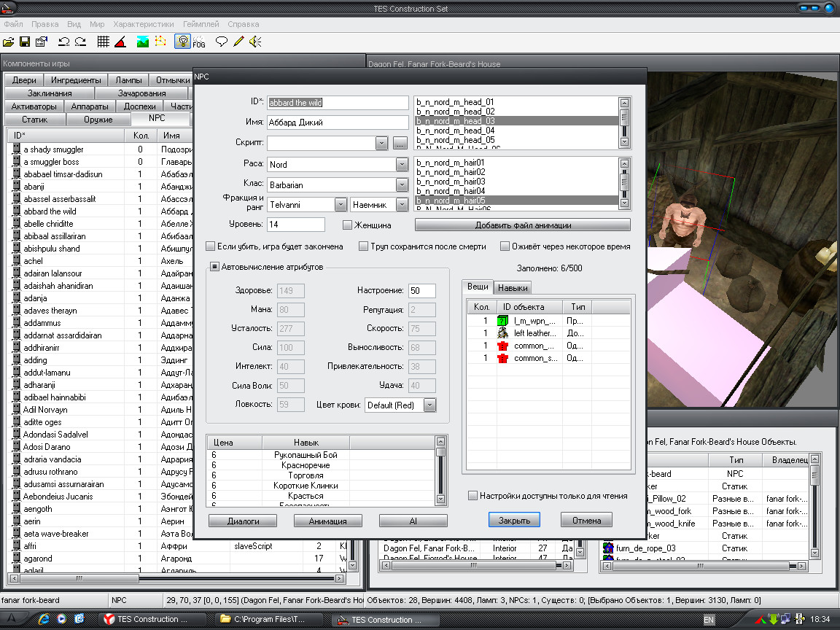Switch to the Навыки tab
This screenshot has width=840, height=630.
click(x=513, y=288)
